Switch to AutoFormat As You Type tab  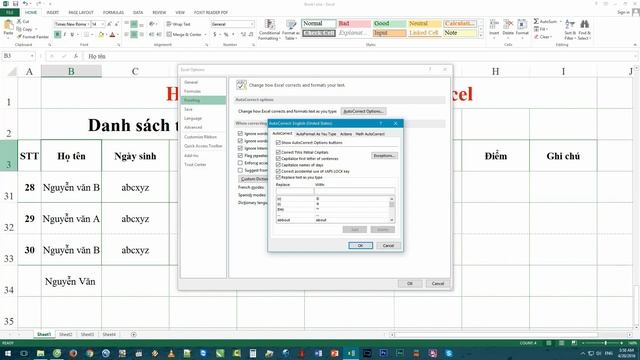[316, 134]
